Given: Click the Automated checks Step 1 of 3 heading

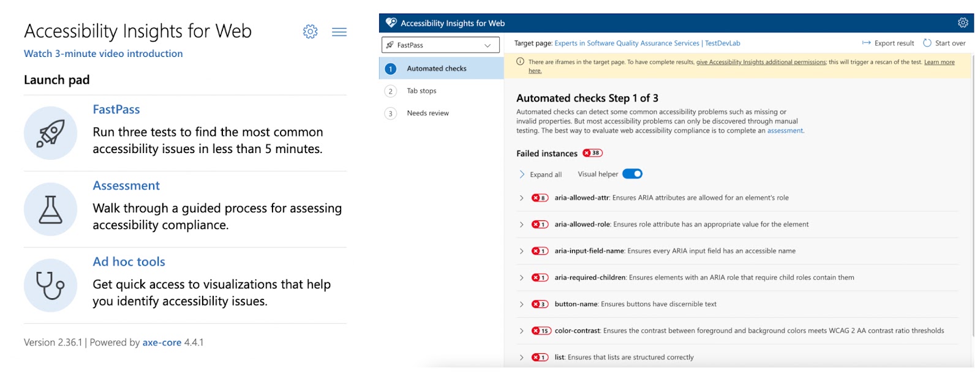Looking at the screenshot, I should pos(587,98).
